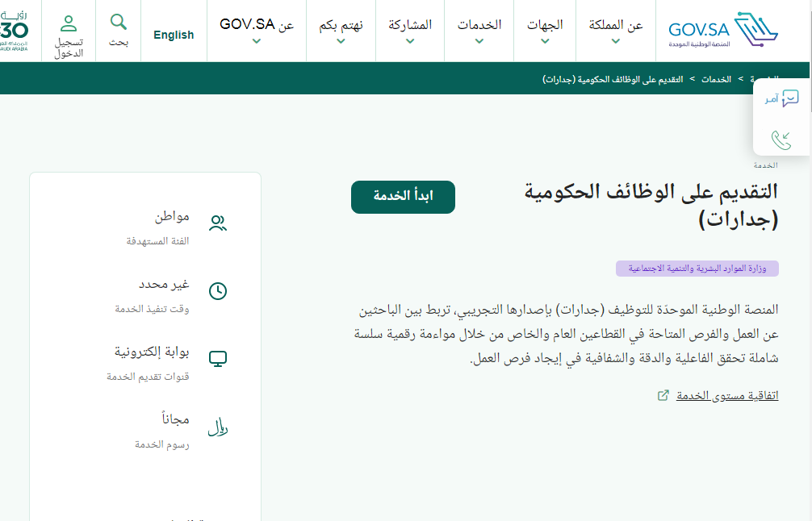Open the الجهات menu item
812x521 pixels.
pyautogui.click(x=545, y=25)
